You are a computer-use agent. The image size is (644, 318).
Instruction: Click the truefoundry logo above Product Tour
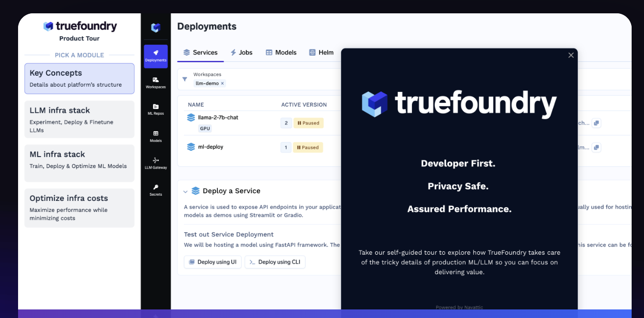80,26
